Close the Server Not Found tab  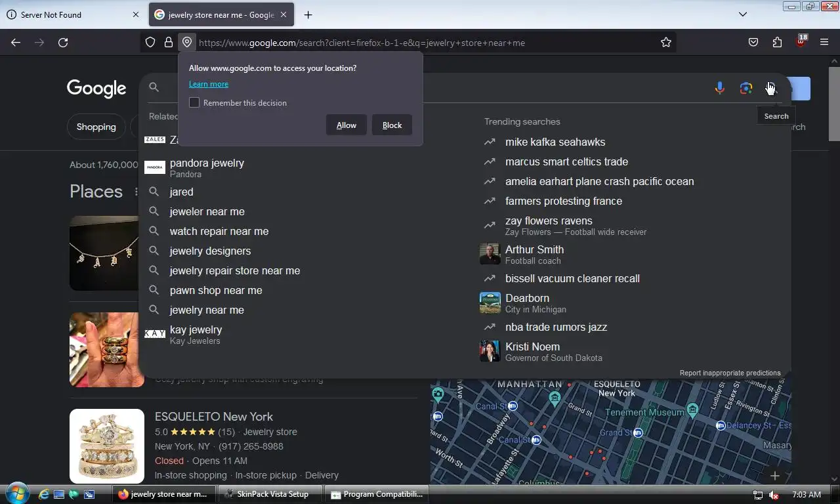tap(136, 14)
